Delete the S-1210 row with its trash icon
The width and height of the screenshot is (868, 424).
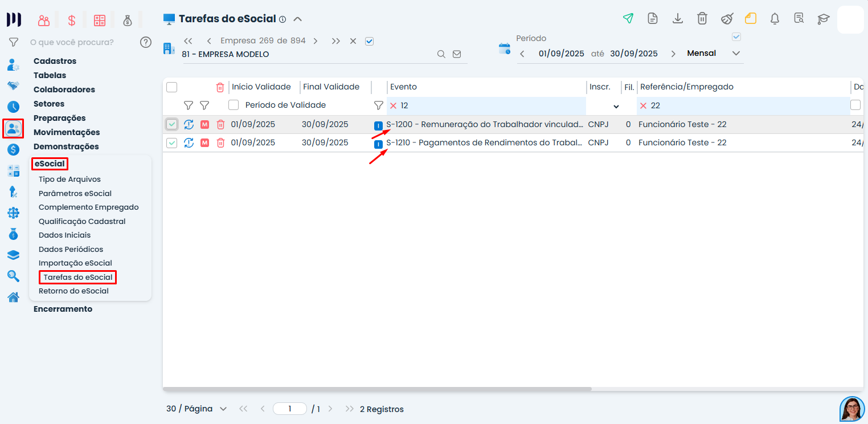point(220,143)
